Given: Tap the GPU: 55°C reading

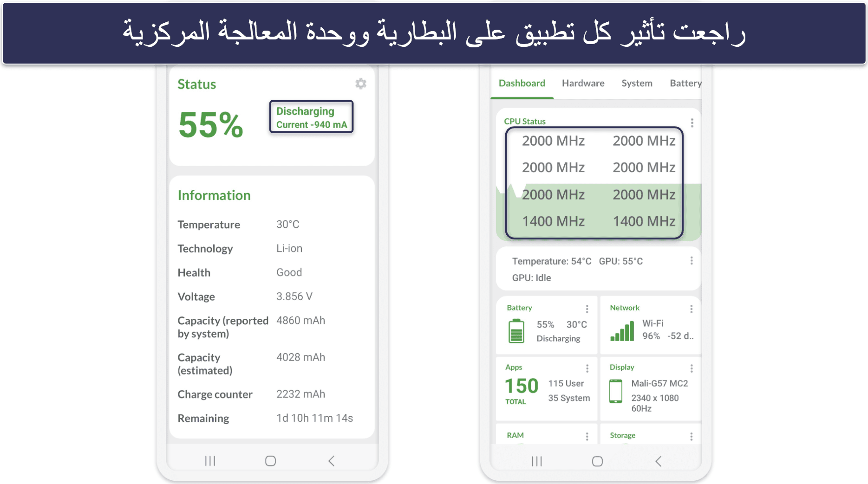Looking at the screenshot, I should click(x=621, y=261).
